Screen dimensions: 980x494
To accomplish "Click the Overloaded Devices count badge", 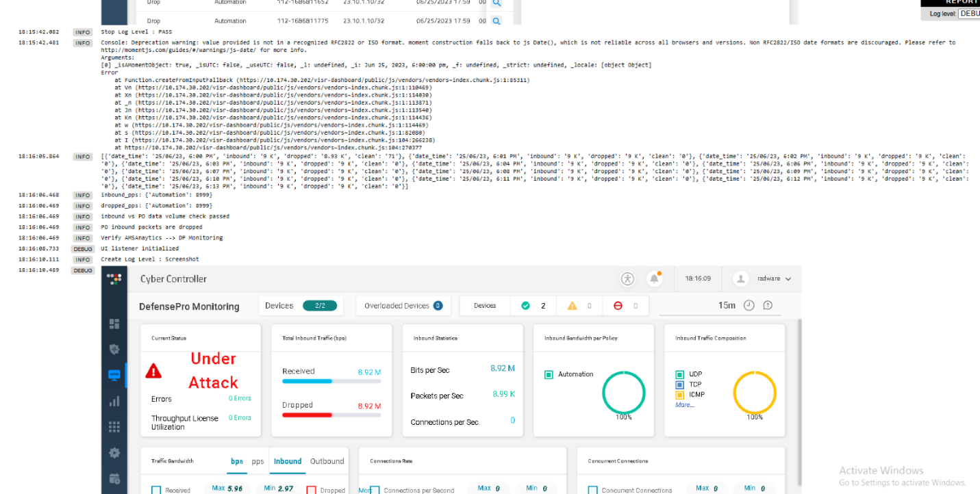I will click(x=438, y=306).
